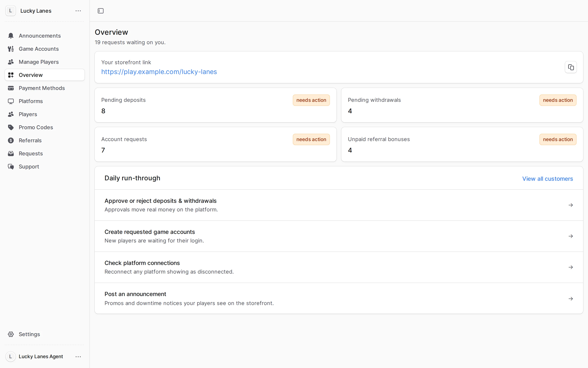Click the Support chat icon
The width and height of the screenshot is (588, 368).
pyautogui.click(x=11, y=167)
